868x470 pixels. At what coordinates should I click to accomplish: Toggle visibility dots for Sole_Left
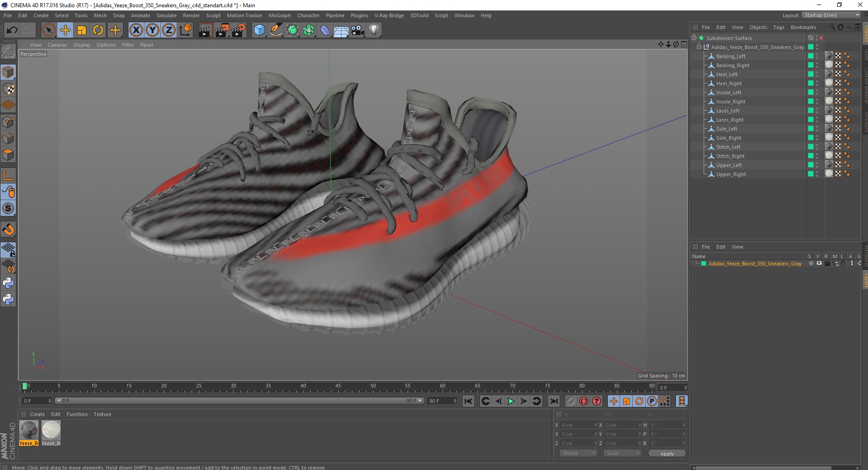[817, 129]
